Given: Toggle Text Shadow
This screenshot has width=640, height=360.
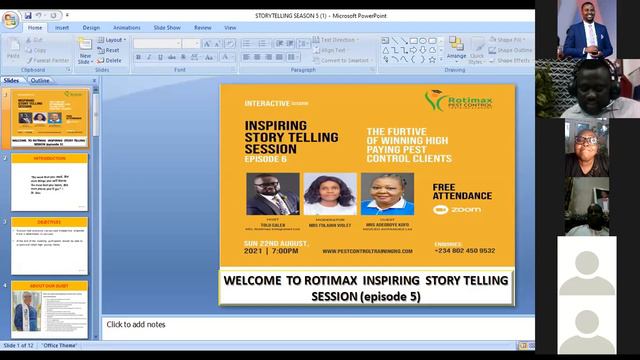Looking at the screenshot, I should [x=183, y=57].
